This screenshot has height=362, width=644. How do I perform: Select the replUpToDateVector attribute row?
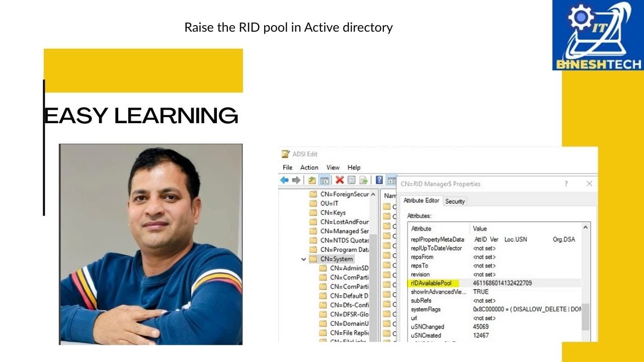click(495, 248)
